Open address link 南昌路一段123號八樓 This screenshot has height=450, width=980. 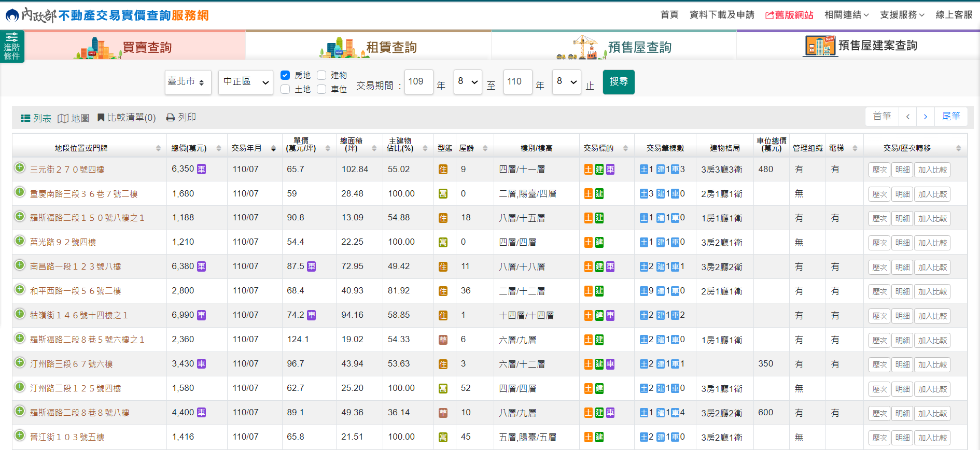click(x=75, y=266)
